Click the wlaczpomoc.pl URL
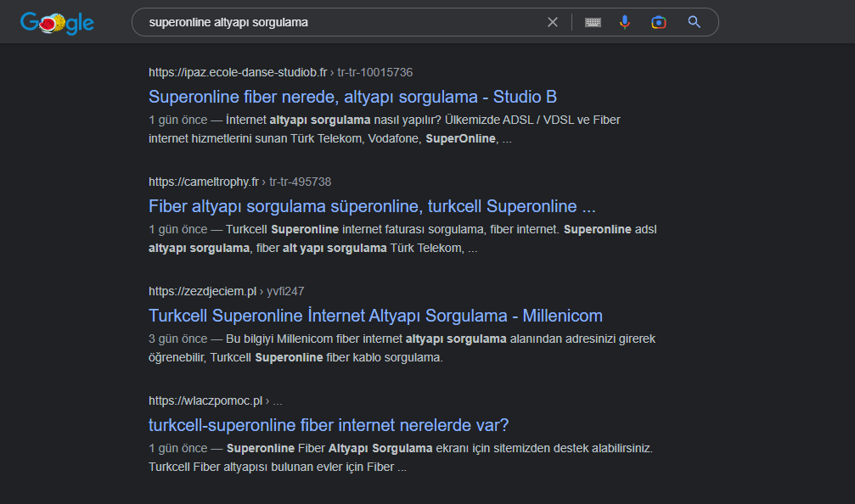 click(x=205, y=400)
